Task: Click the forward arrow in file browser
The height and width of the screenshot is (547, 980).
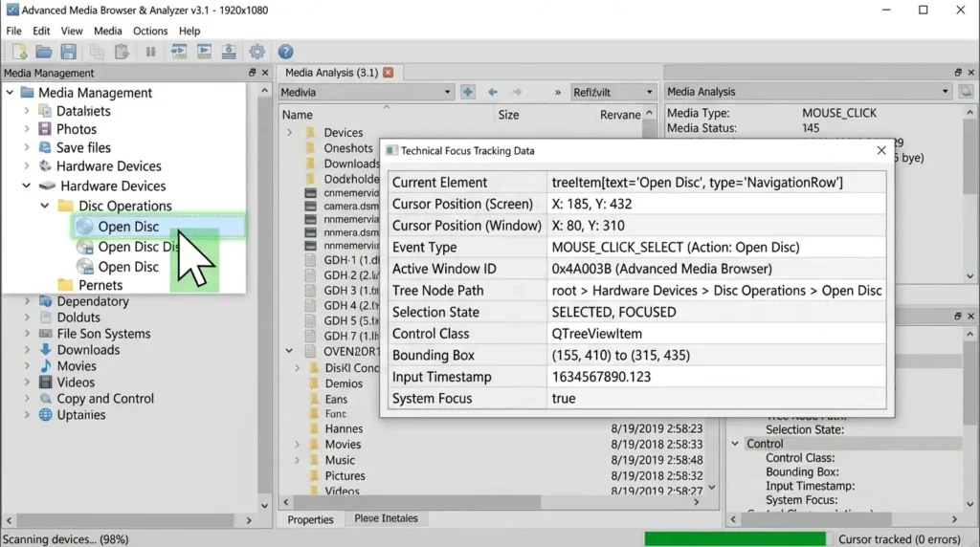Action: pos(516,92)
